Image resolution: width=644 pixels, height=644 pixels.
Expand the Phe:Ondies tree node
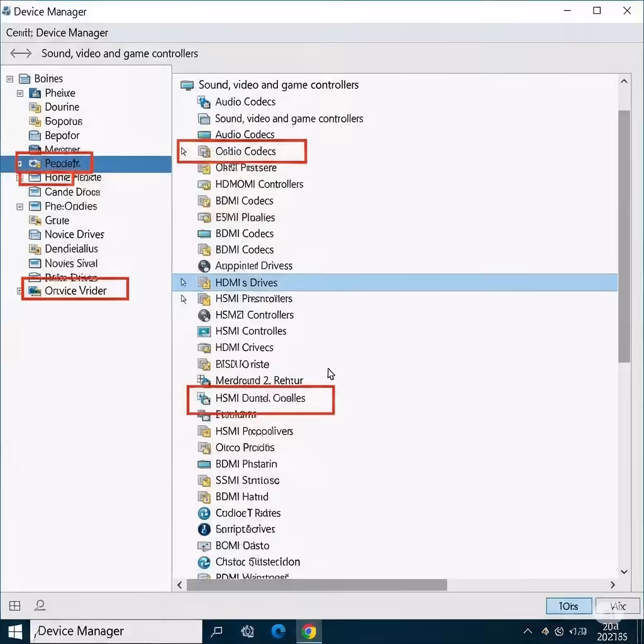19,206
